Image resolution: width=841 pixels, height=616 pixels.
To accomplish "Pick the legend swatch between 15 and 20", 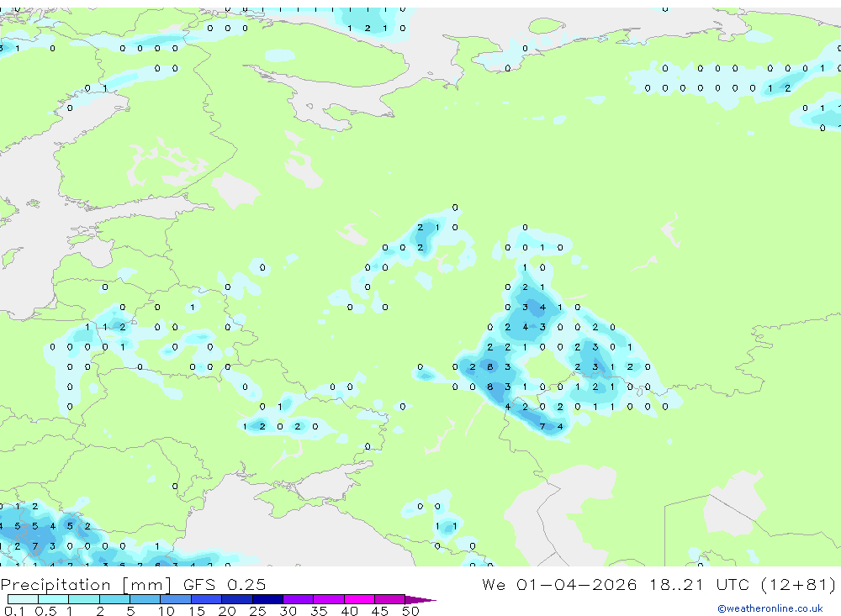I will pyautogui.click(x=207, y=599).
